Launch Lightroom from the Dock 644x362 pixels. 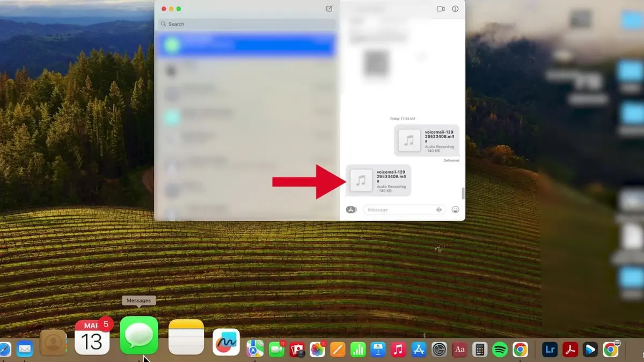tap(550, 350)
